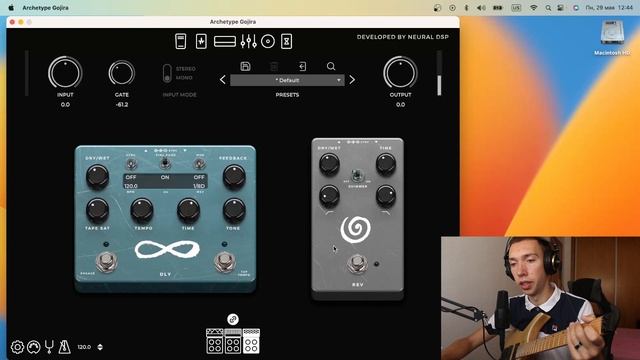
Task: Open sound volume icon in the menu bar
Action: [x=482, y=8]
